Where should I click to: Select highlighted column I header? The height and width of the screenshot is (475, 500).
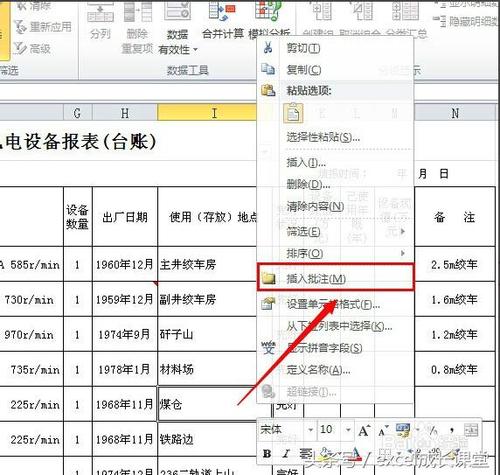point(207,113)
